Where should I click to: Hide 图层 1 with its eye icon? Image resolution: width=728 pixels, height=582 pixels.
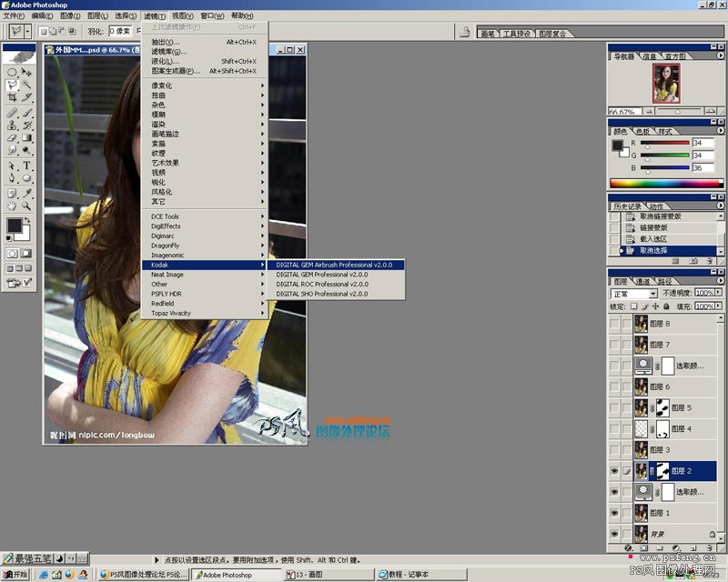614,513
